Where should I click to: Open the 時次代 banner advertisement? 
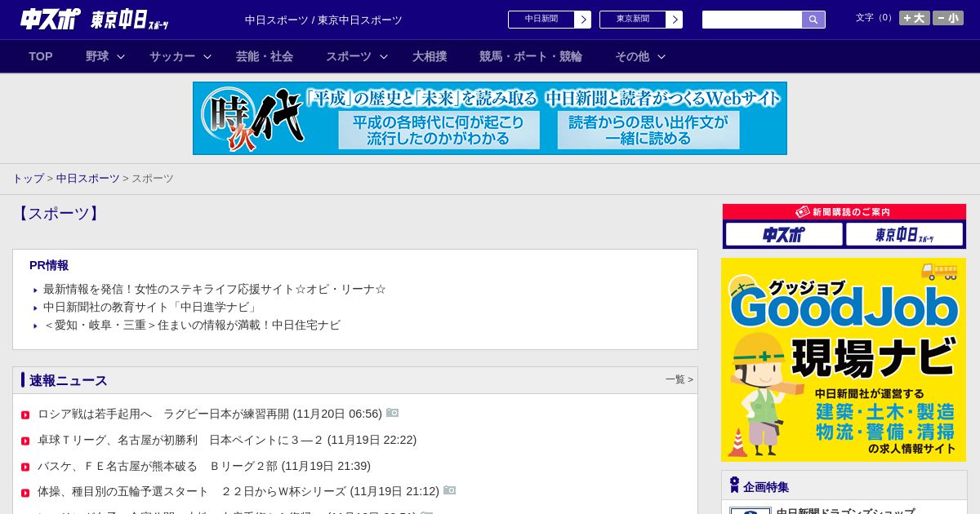490,118
